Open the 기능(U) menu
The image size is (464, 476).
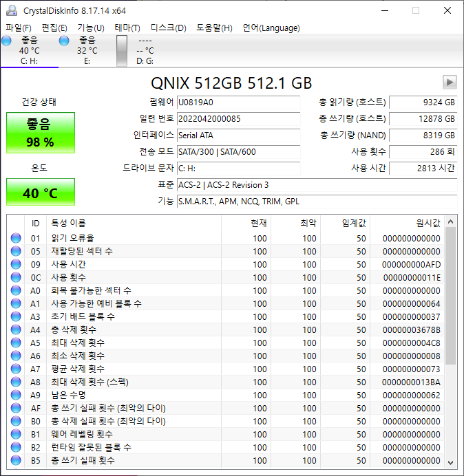pyautogui.click(x=91, y=28)
